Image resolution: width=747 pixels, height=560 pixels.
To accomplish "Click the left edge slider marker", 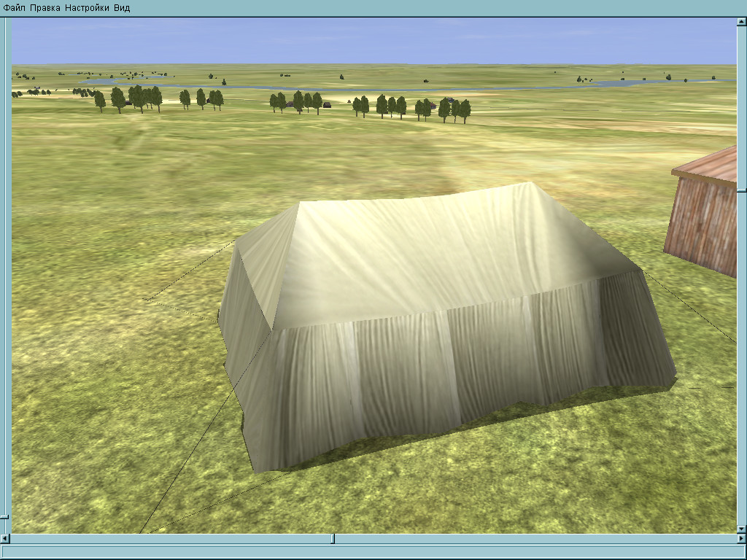I will point(4,517).
